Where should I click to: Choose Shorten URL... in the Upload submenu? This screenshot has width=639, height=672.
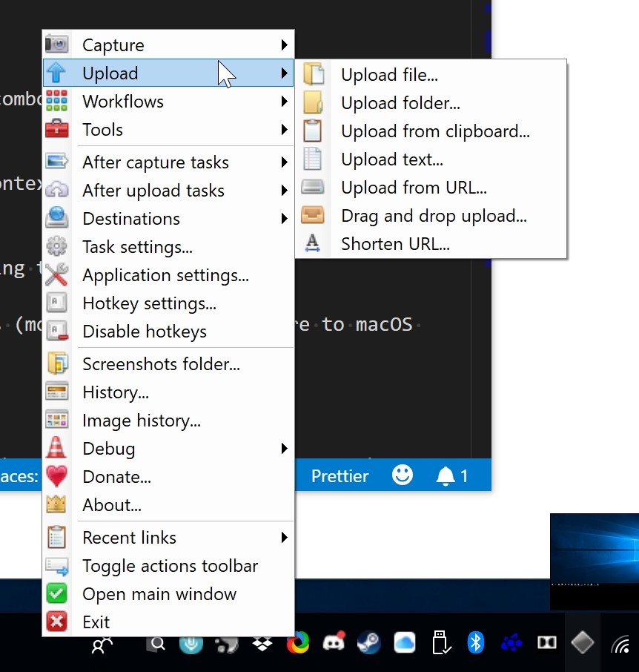pyautogui.click(x=395, y=244)
